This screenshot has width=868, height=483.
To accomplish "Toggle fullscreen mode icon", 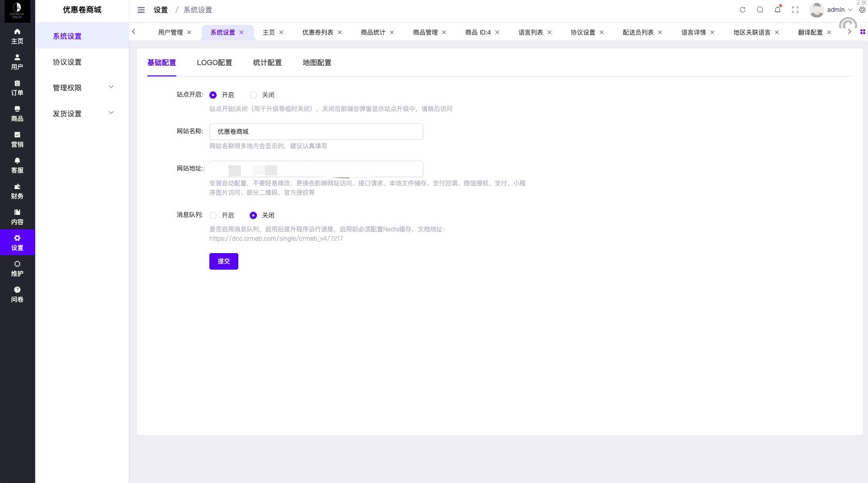I will pos(795,10).
